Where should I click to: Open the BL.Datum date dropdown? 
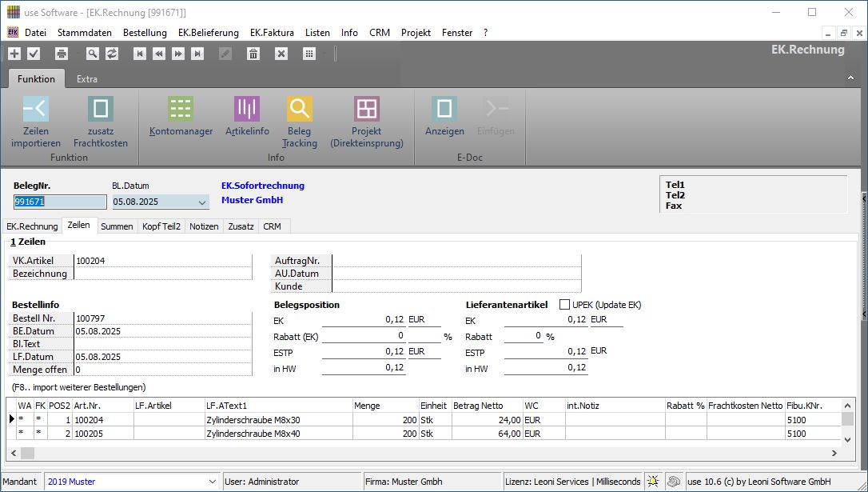201,203
